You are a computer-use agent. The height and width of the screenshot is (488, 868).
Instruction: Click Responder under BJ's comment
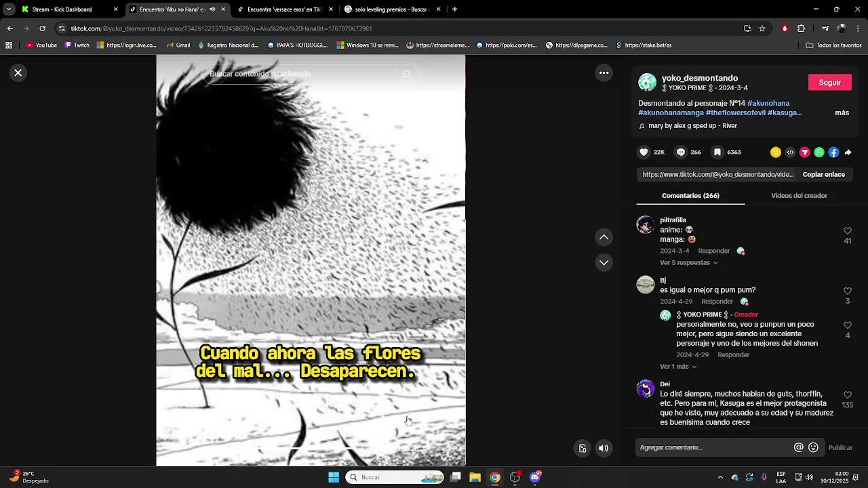point(717,302)
